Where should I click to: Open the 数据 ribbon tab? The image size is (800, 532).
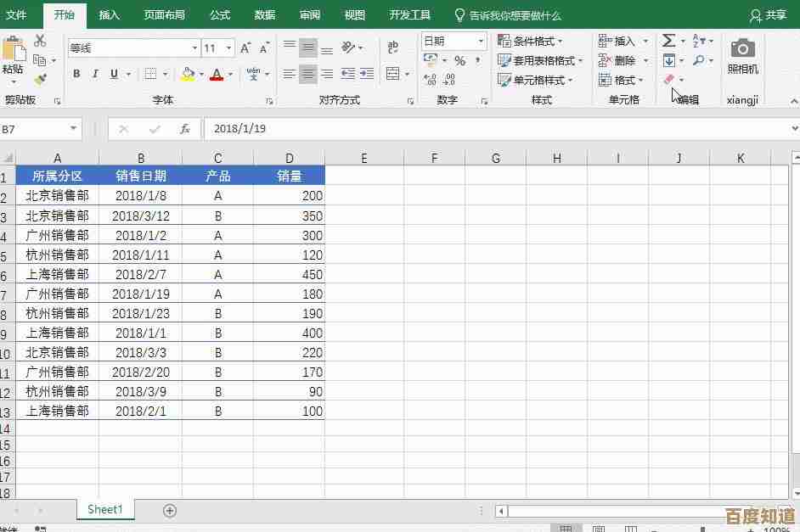tap(265, 15)
